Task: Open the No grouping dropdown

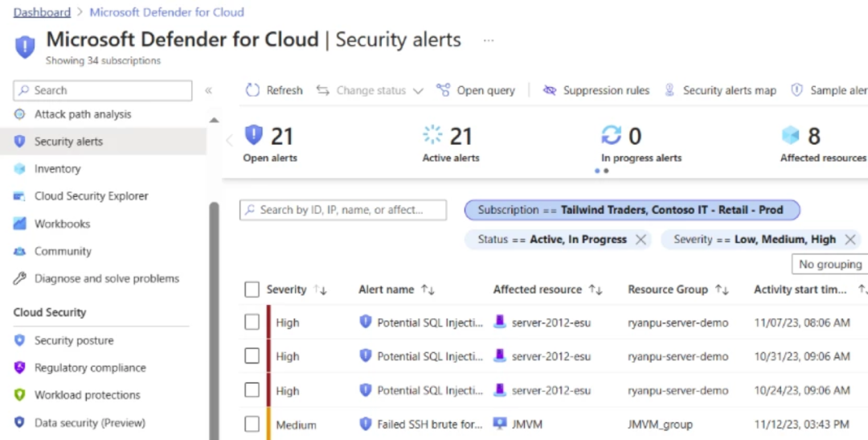Action: point(830,264)
